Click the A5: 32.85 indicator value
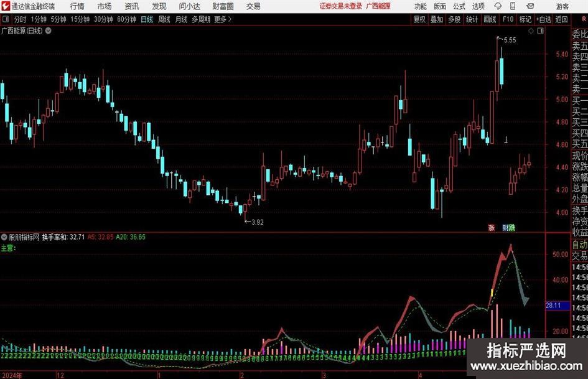588x379 pixels. tap(101, 236)
